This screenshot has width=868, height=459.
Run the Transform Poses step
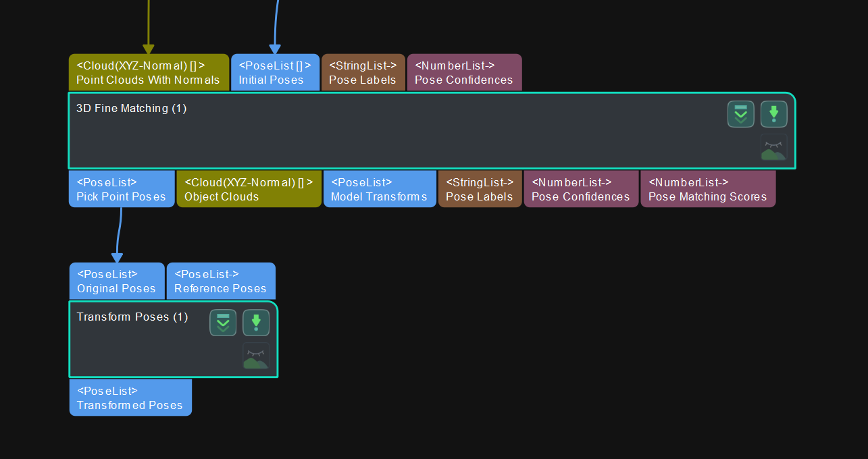pos(256,323)
